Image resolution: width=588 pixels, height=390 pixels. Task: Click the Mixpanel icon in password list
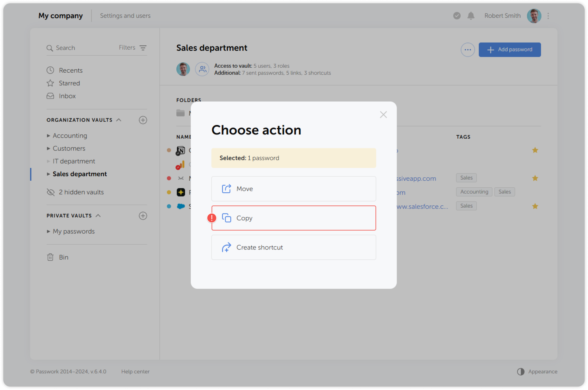(181, 178)
